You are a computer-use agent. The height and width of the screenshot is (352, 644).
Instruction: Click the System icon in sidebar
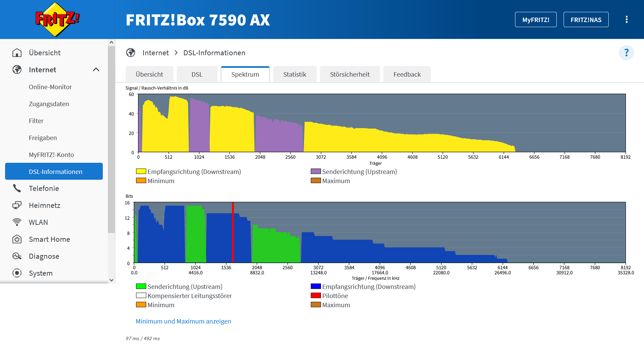click(17, 273)
